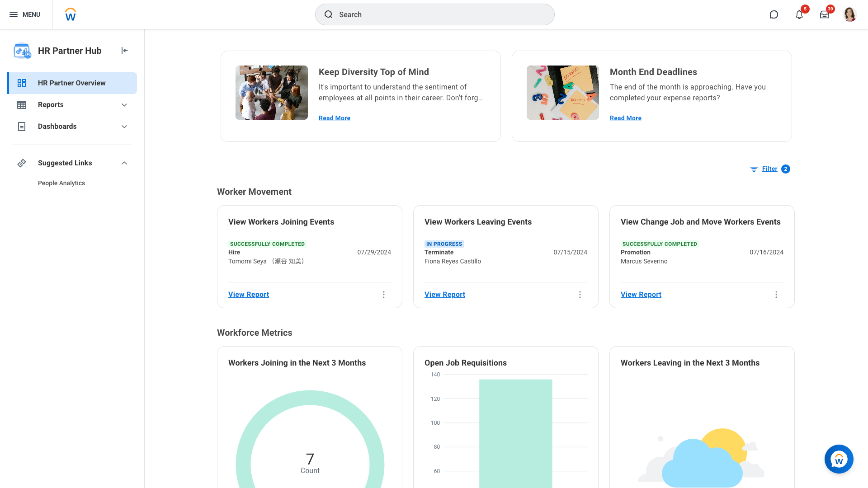Open the Joining Events card options menu
Viewport: 868px width, 488px height.
pyautogui.click(x=384, y=295)
